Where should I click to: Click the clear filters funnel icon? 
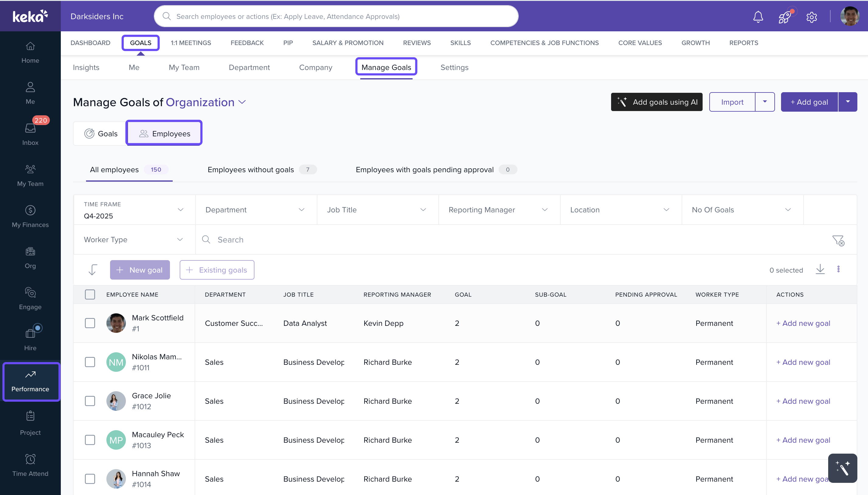[838, 240]
